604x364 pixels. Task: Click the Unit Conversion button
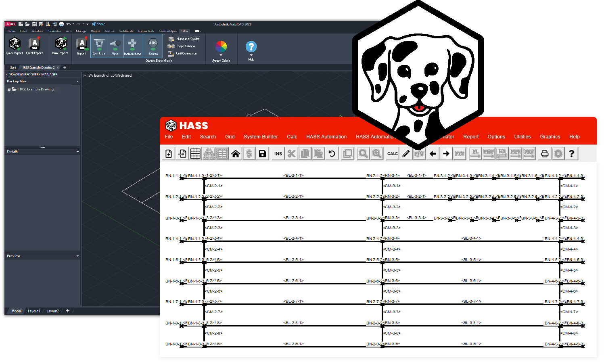click(184, 53)
